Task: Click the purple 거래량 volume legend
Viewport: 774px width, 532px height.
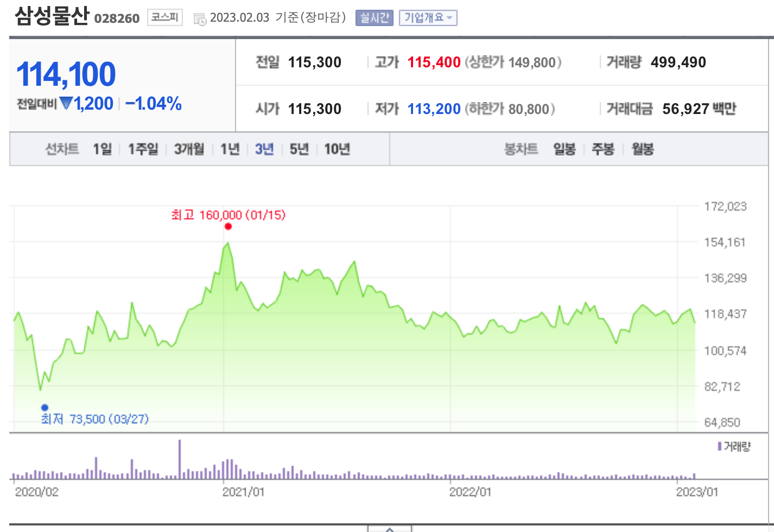Action: pos(734,446)
